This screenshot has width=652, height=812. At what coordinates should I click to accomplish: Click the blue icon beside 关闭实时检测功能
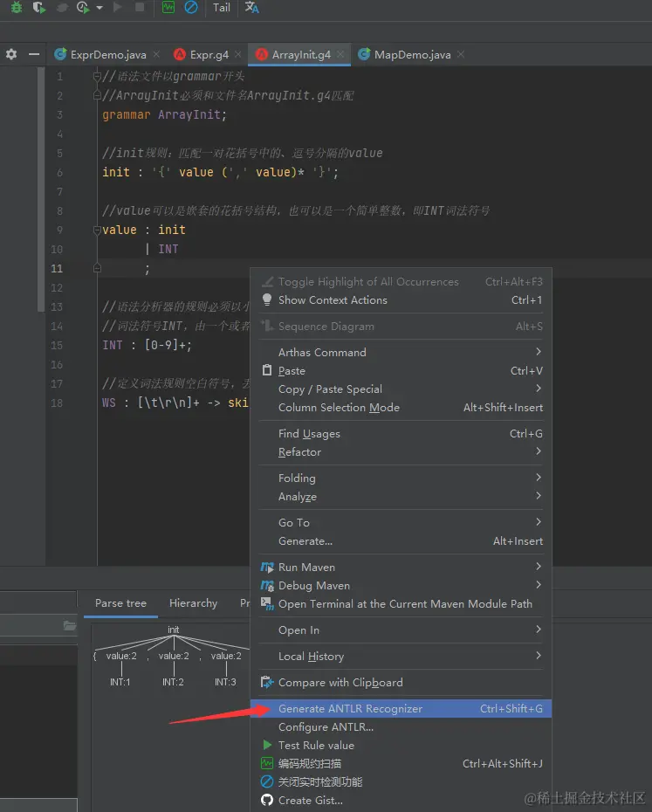[267, 781]
